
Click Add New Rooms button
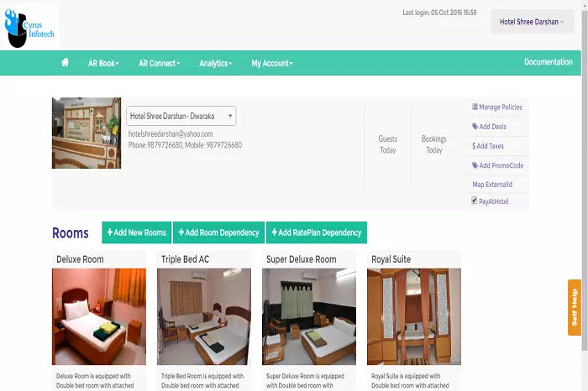(x=136, y=232)
